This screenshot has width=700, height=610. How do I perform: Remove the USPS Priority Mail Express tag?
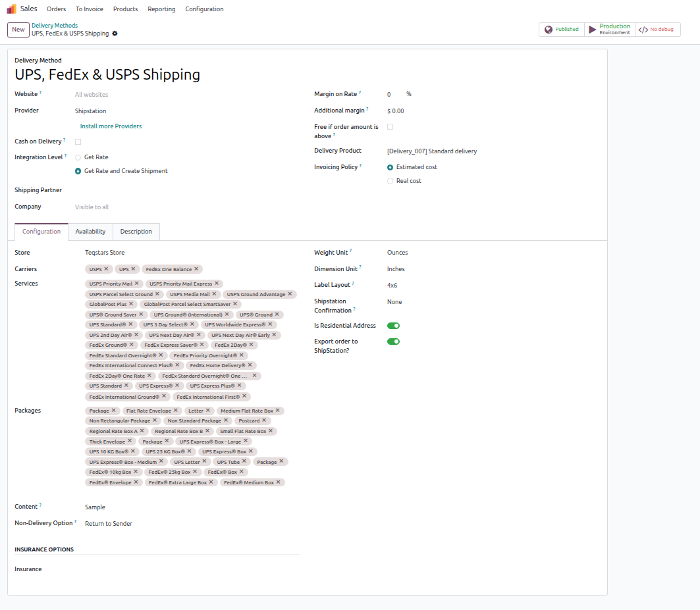point(217,284)
